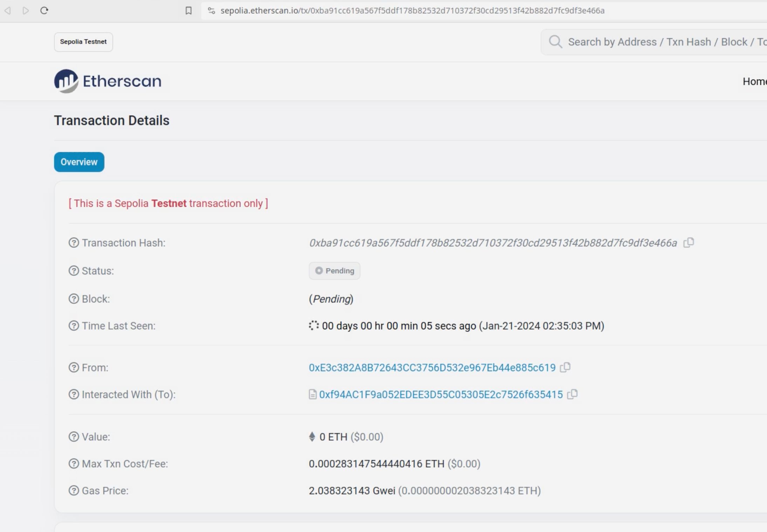The width and height of the screenshot is (767, 532).
Task: Click time text '00 days 00 hr 00 min 05 secs ago'
Action: (x=399, y=326)
